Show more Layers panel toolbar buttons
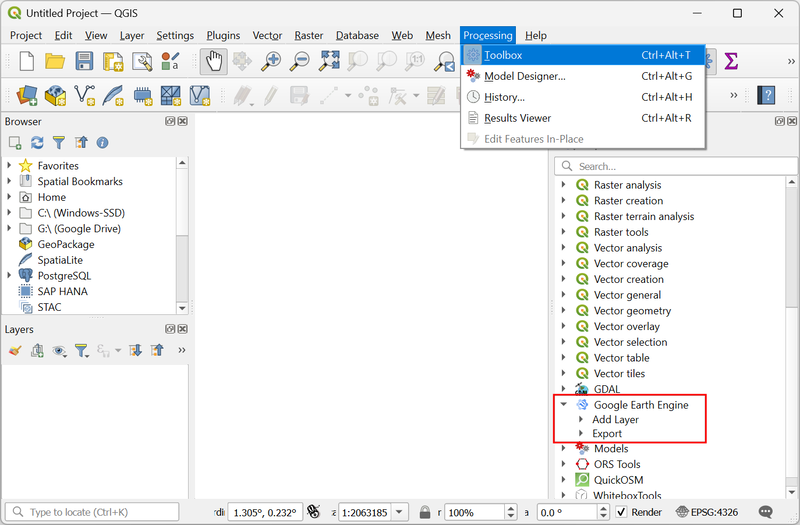The width and height of the screenshot is (800, 525). tap(182, 351)
